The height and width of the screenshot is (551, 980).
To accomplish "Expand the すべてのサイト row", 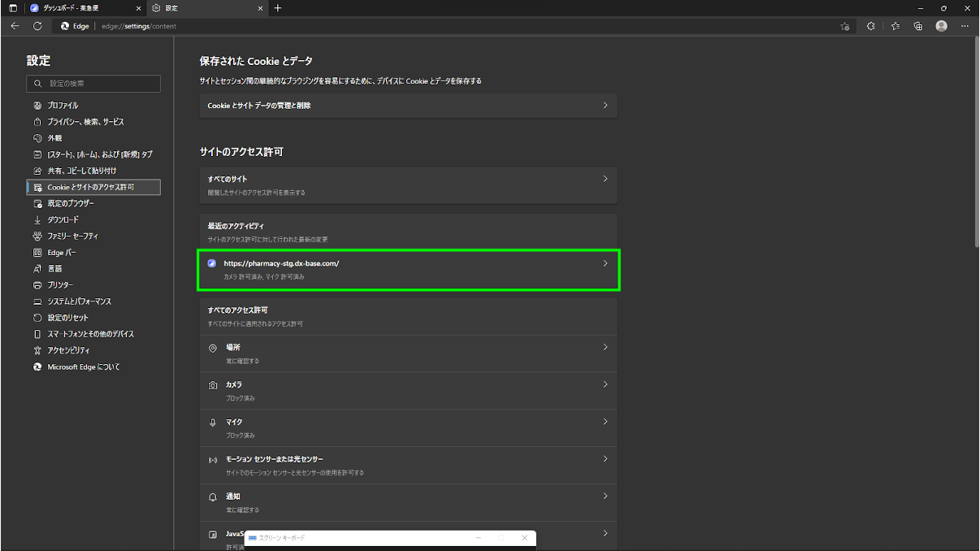I will pyautogui.click(x=408, y=184).
